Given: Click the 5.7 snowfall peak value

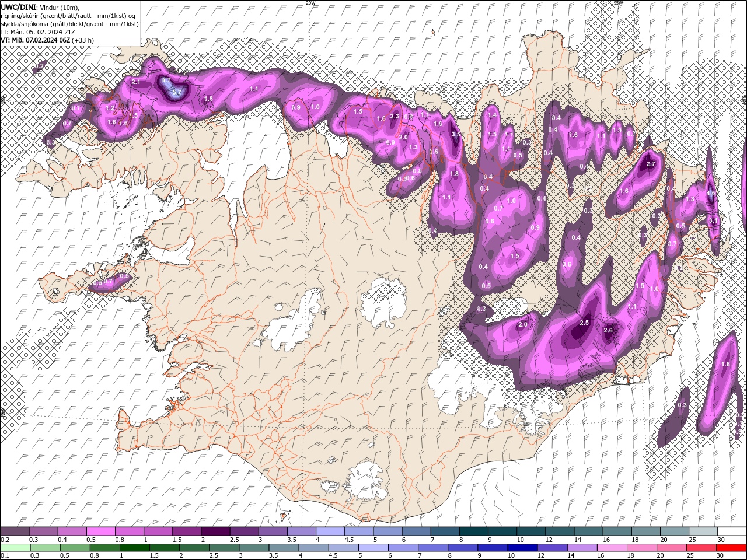Looking at the screenshot, I should [x=177, y=92].
